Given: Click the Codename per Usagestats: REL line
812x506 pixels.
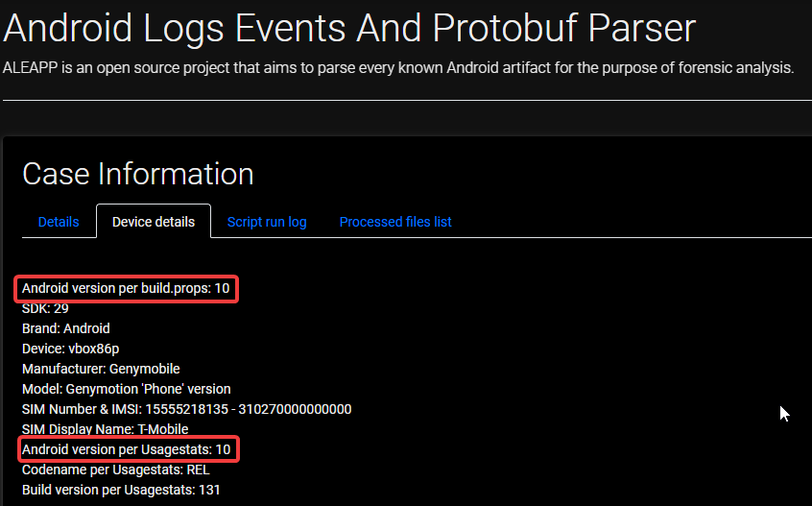Looking at the screenshot, I should 115,470.
